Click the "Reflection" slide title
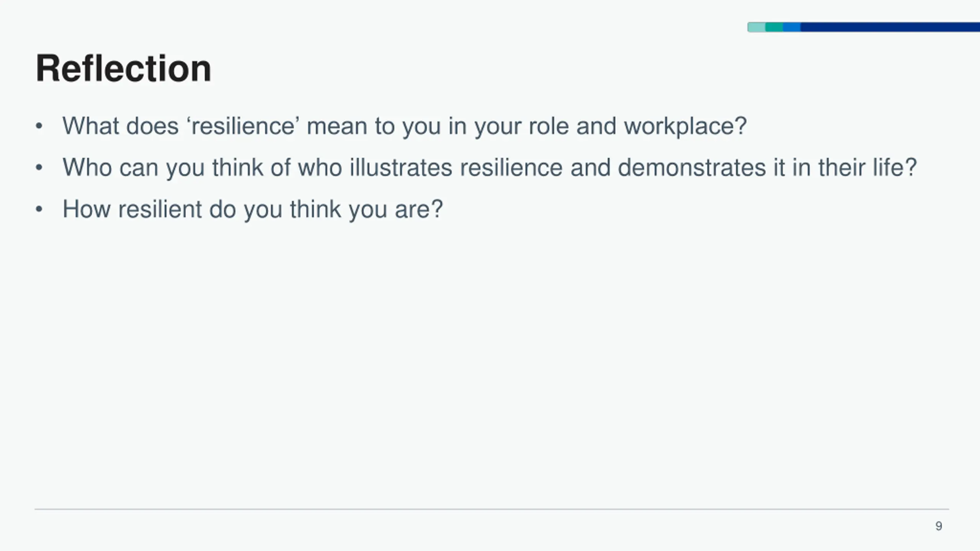The width and height of the screenshot is (980, 551). (x=123, y=69)
